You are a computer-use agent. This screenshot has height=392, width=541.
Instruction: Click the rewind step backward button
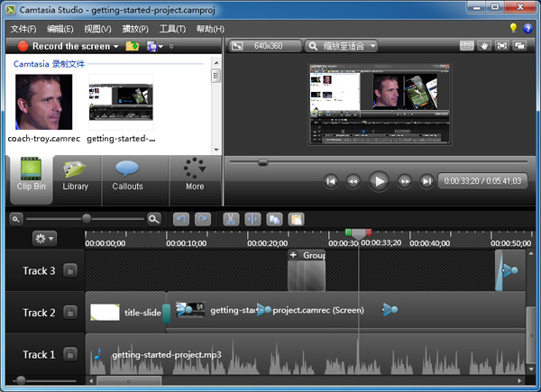pyautogui.click(x=353, y=181)
